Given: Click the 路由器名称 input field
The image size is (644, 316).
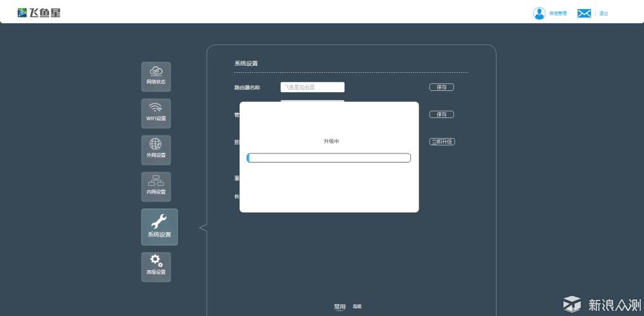Looking at the screenshot, I should point(312,87).
